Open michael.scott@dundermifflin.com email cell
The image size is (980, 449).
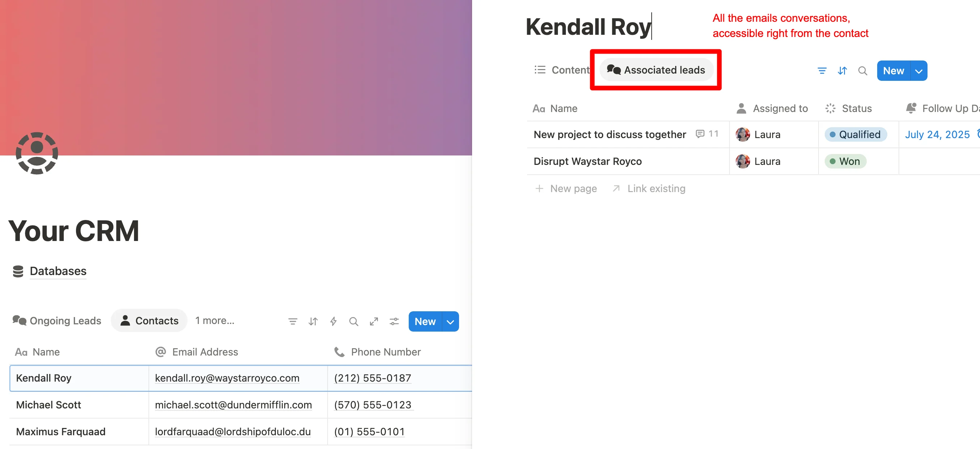[233, 405]
